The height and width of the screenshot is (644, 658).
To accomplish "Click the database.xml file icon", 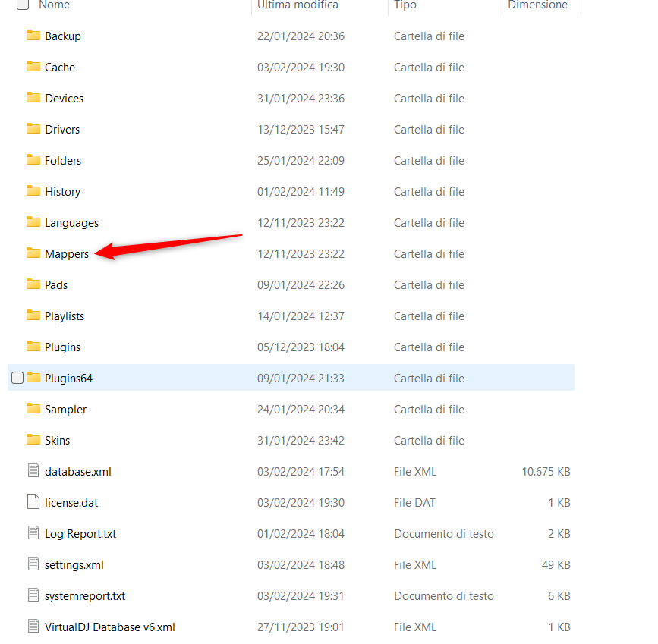I will [33, 471].
